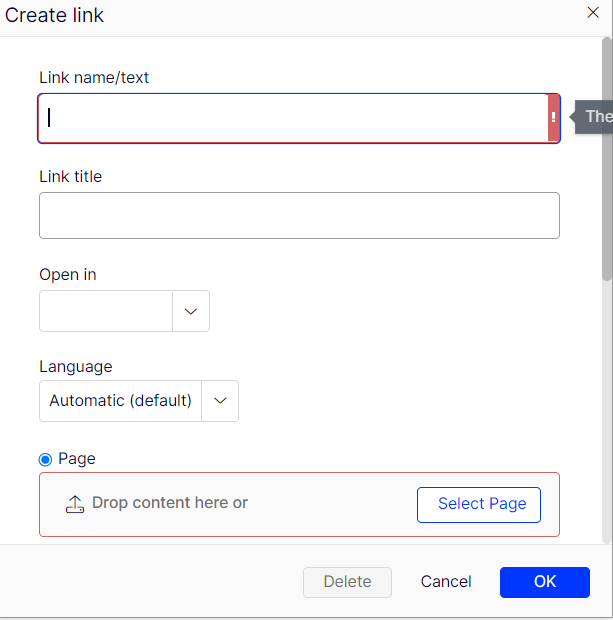This screenshot has height=620, width=613.
Task: Click the Link title label
Action: (x=70, y=176)
